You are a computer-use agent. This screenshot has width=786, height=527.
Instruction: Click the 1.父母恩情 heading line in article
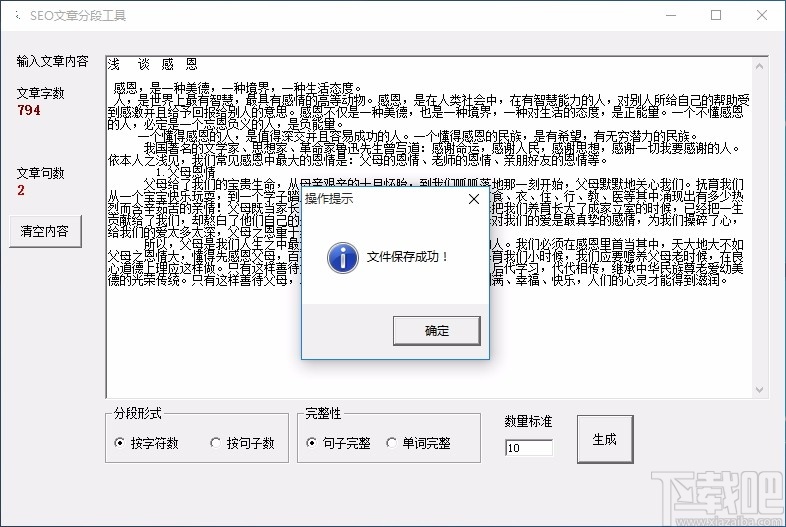point(186,173)
